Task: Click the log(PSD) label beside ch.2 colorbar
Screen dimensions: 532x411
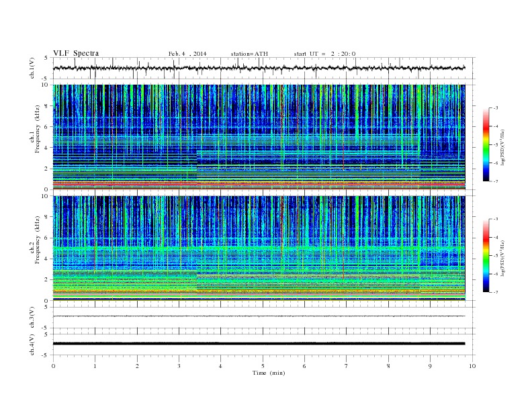Action: [x=503, y=258]
